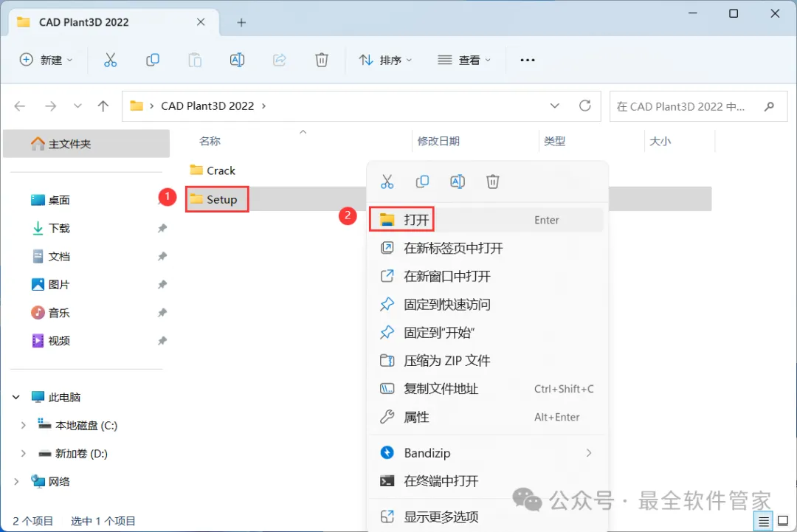The height and width of the screenshot is (532, 797).
Task: Select the Crack folder
Action: tap(212, 170)
